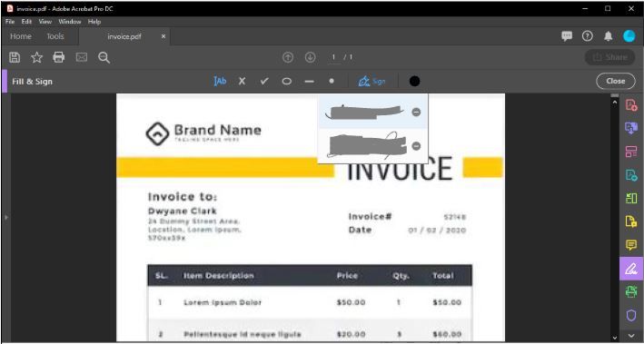Select the Add Text tool
This screenshot has height=344, width=644.
click(x=220, y=82)
